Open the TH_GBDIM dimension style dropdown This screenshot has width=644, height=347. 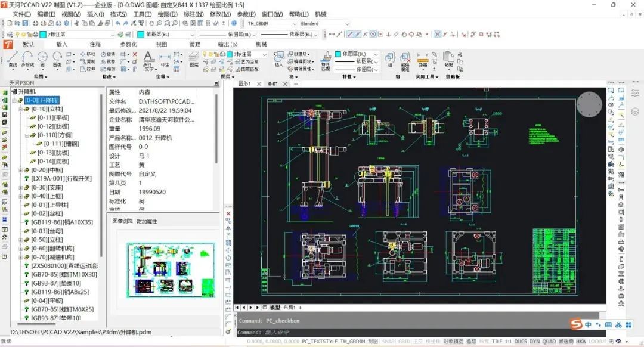pos(272,24)
